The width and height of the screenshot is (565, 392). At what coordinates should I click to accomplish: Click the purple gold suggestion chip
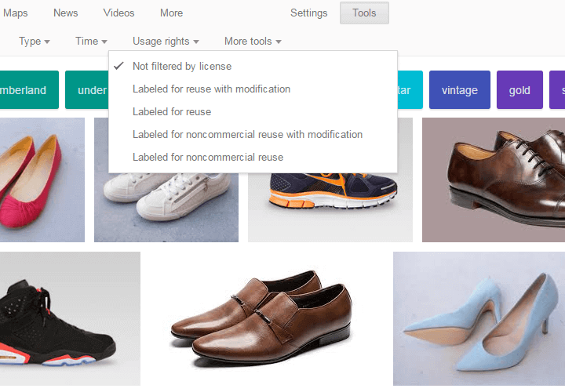pyautogui.click(x=519, y=90)
